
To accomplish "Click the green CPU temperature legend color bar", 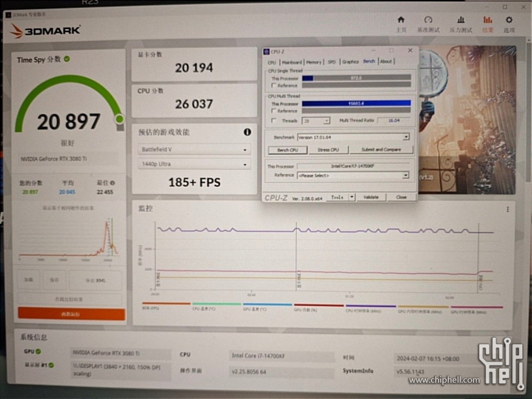I will pos(216,304).
